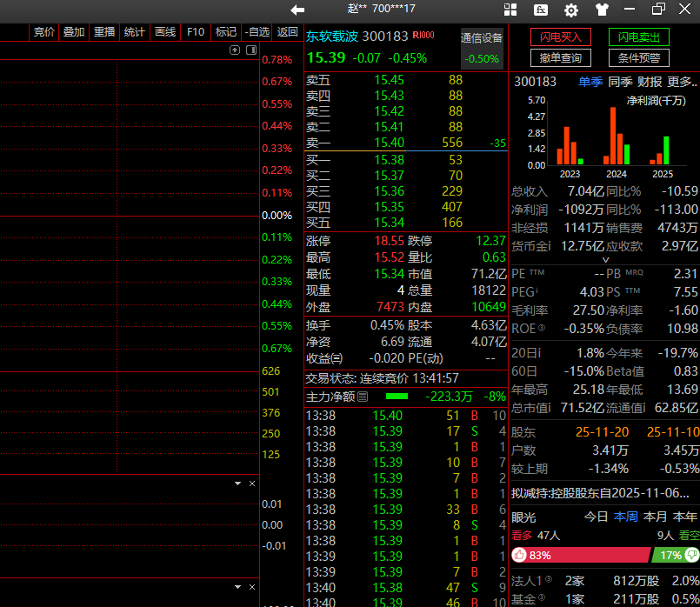Open the window layout grid icon
Image resolution: width=700 pixels, height=607 pixels.
[510, 10]
